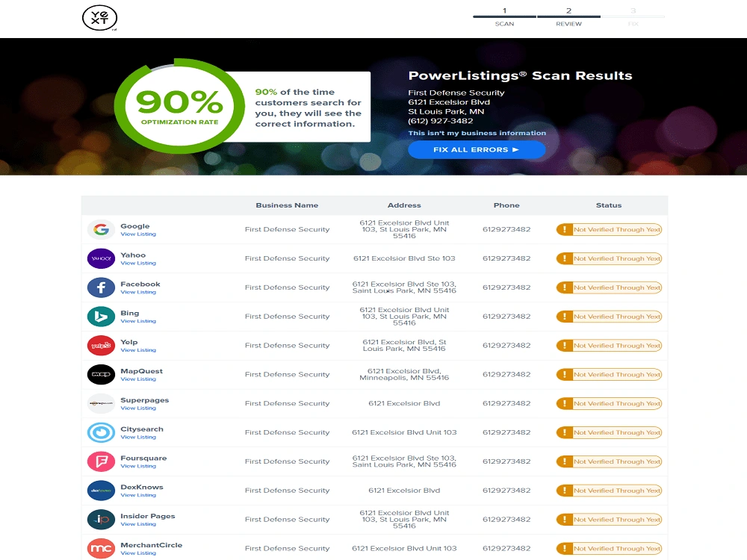Select the Yahoo listing icon
This screenshot has height=560, width=747.
(101, 258)
